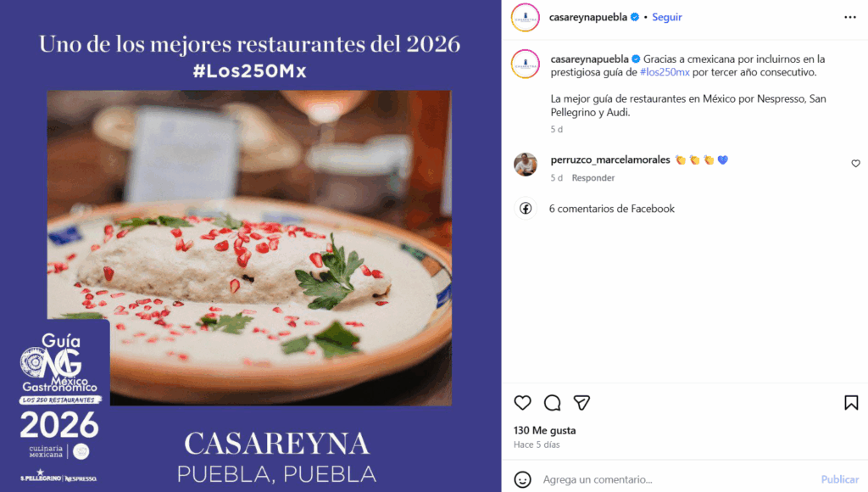Expand 6 comentarios de Facebook
868x492 pixels.
pos(612,209)
